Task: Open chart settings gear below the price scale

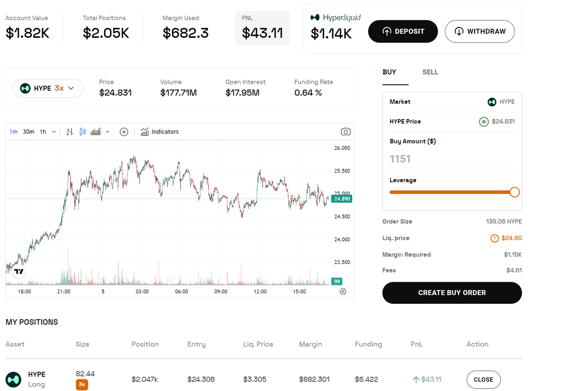Action: coord(343,292)
